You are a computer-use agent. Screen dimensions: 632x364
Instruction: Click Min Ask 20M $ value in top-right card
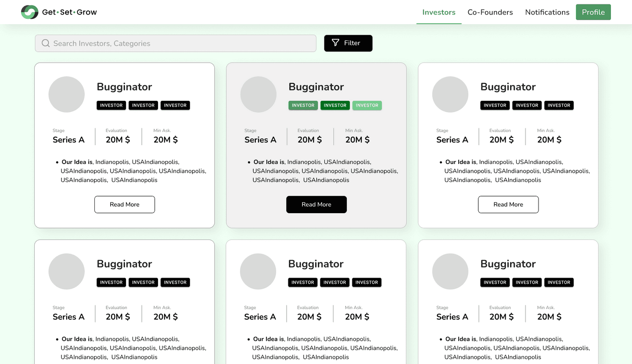coord(549,140)
